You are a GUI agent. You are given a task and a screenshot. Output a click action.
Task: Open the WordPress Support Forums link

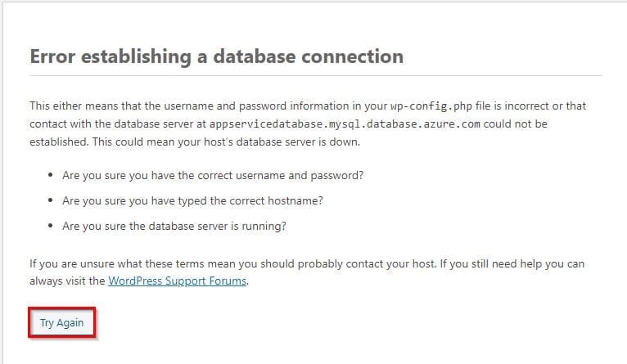(176, 281)
